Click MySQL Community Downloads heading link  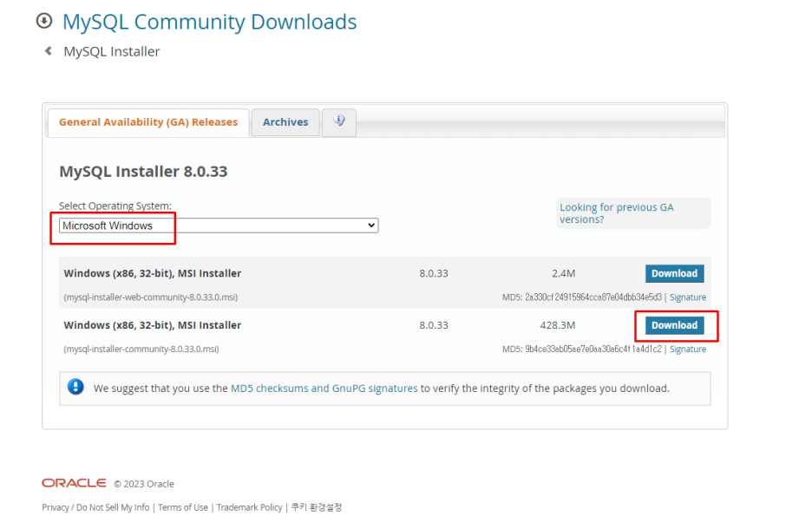click(x=210, y=22)
